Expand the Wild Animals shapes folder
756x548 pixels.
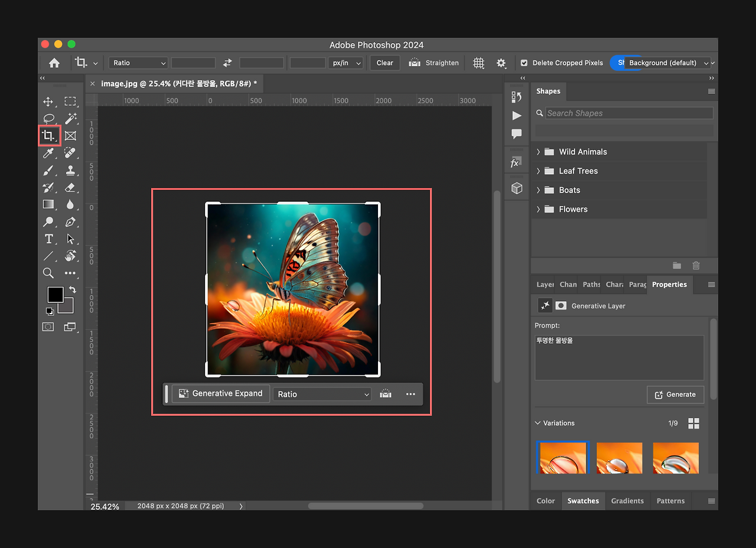[x=538, y=152]
